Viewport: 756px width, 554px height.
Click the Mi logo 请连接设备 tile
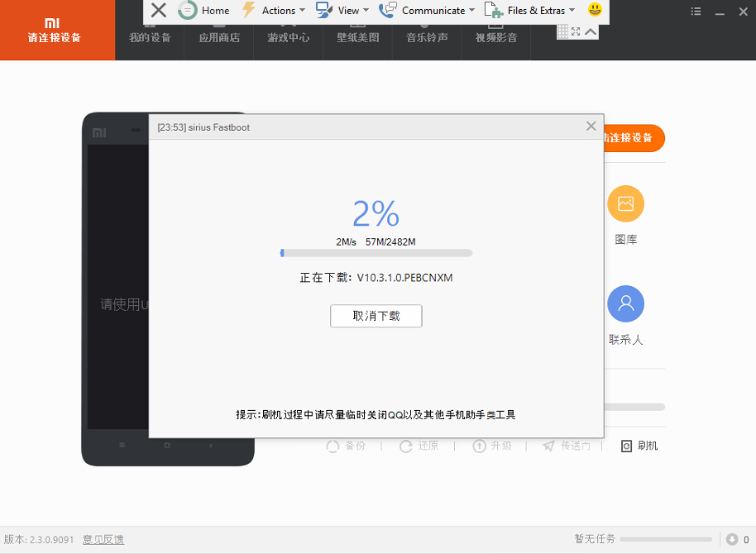click(x=57, y=30)
